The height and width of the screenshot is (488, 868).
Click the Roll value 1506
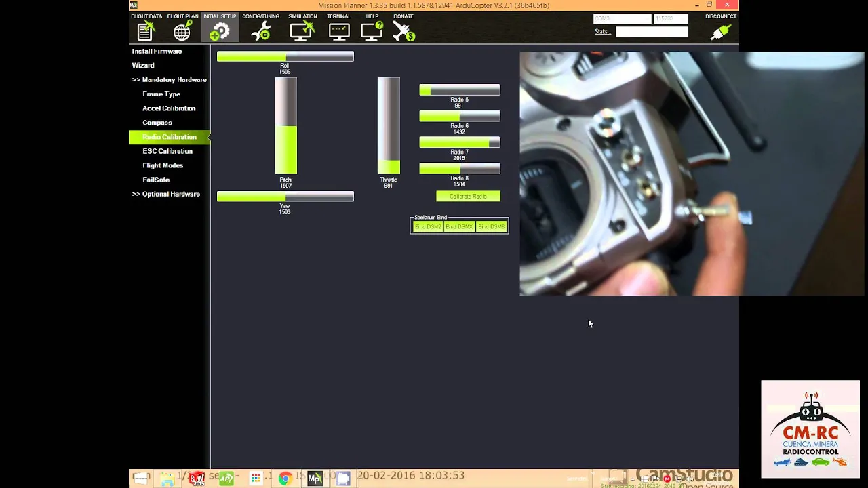(x=285, y=72)
